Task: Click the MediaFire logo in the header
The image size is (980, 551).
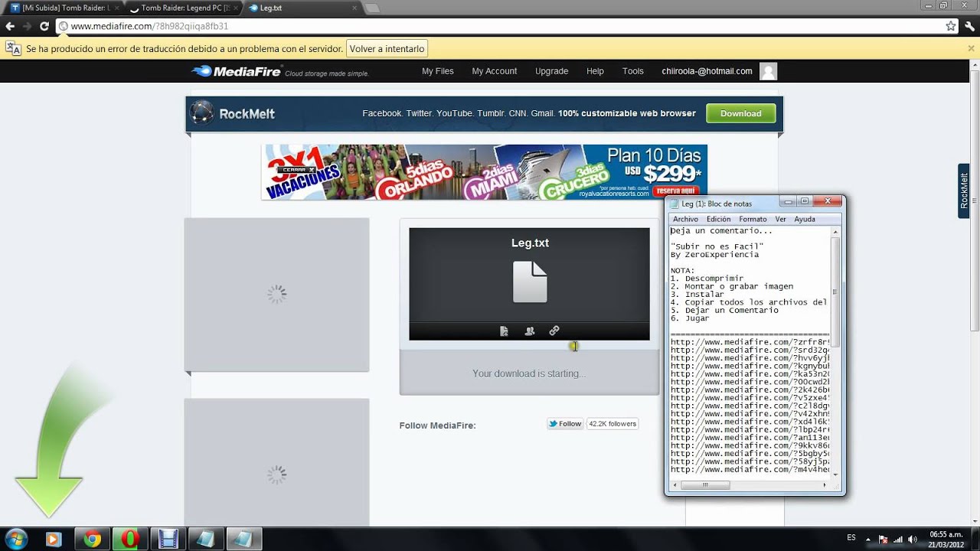Action: tap(236, 71)
